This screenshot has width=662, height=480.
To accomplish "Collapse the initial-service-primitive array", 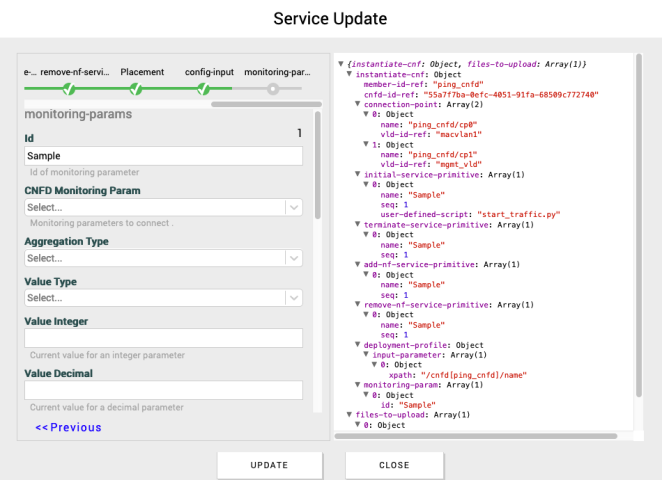I will 357,174.
